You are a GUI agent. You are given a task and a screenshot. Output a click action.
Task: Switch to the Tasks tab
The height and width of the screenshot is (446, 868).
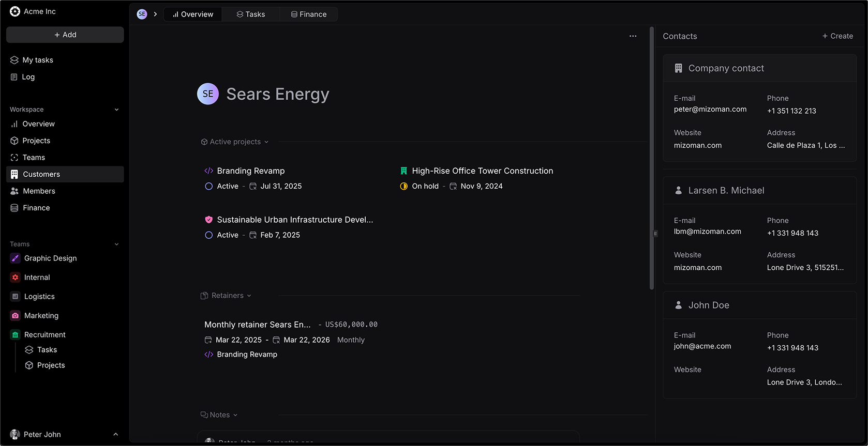(251, 14)
